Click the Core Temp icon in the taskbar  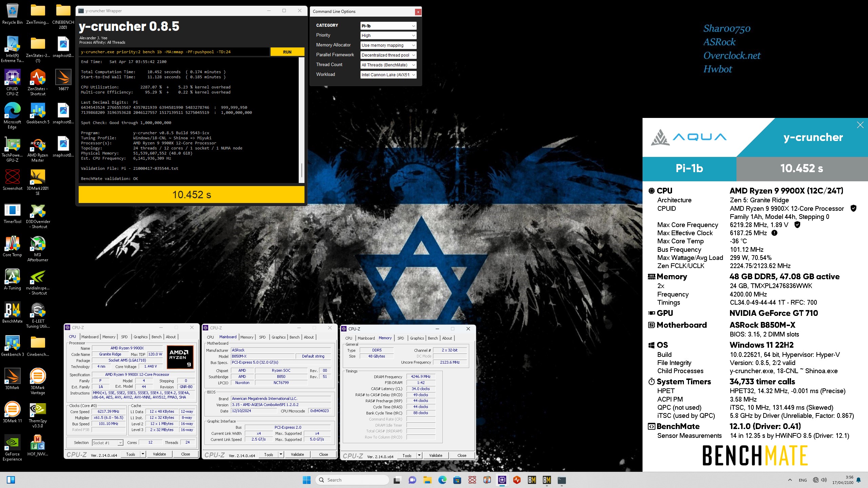tap(487, 480)
